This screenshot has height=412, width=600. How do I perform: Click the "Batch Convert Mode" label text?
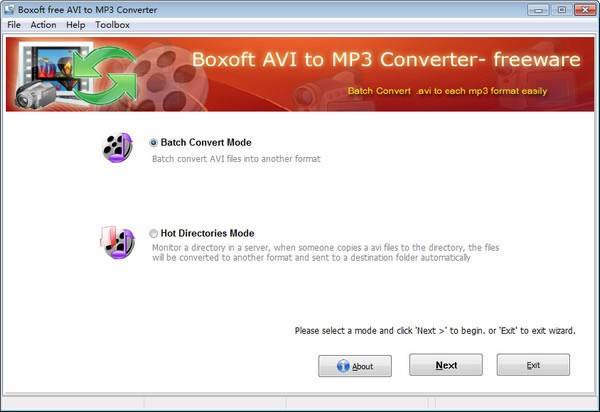206,142
